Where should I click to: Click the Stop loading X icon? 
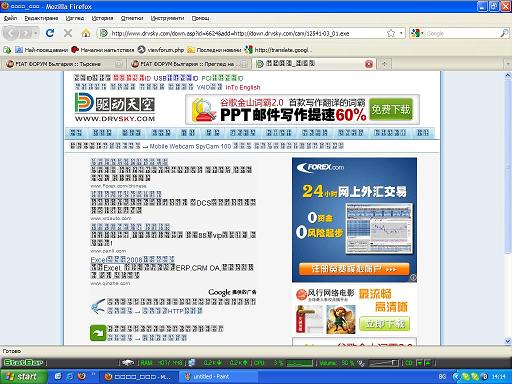(x=68, y=33)
